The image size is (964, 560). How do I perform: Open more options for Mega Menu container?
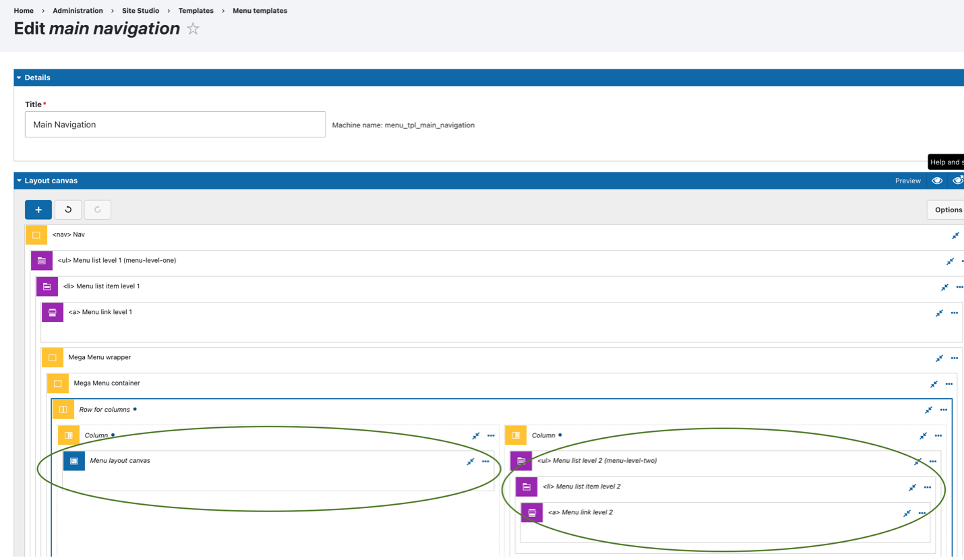pyautogui.click(x=948, y=384)
